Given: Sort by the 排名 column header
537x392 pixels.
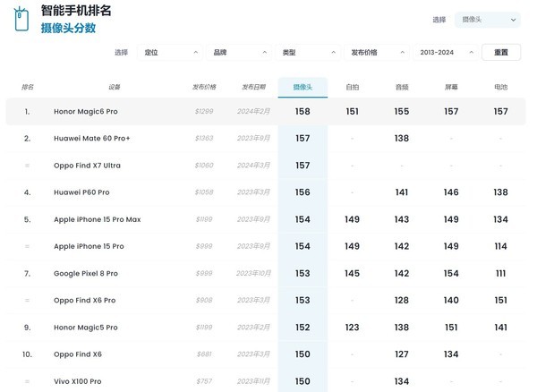Looking at the screenshot, I should coord(28,88).
